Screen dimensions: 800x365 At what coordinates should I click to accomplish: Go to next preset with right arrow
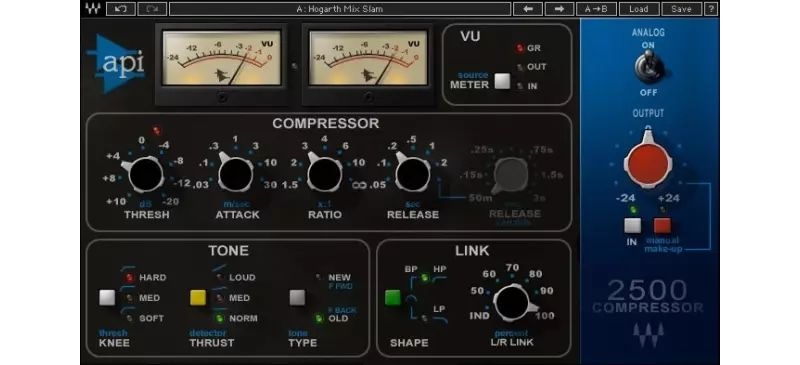559,9
